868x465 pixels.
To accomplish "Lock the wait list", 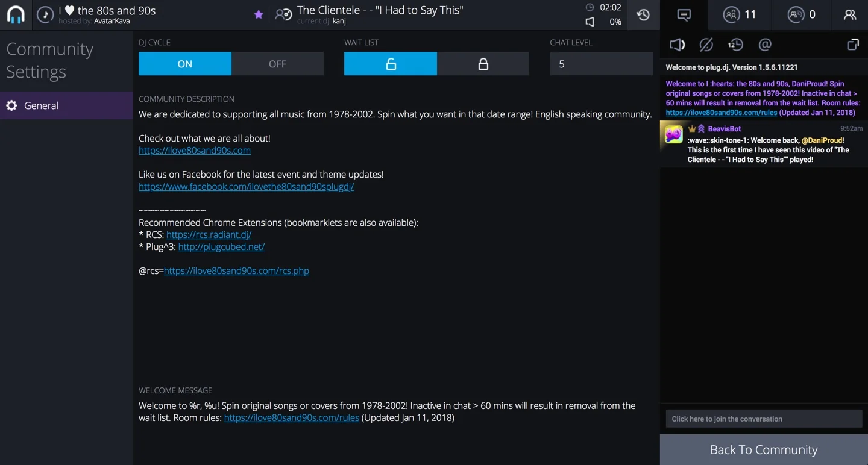I will pyautogui.click(x=483, y=64).
